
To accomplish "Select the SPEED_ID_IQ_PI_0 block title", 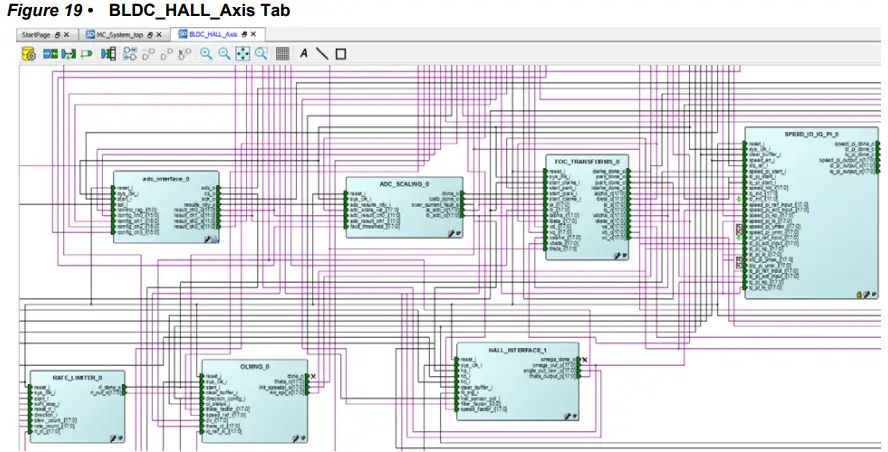I will click(812, 135).
